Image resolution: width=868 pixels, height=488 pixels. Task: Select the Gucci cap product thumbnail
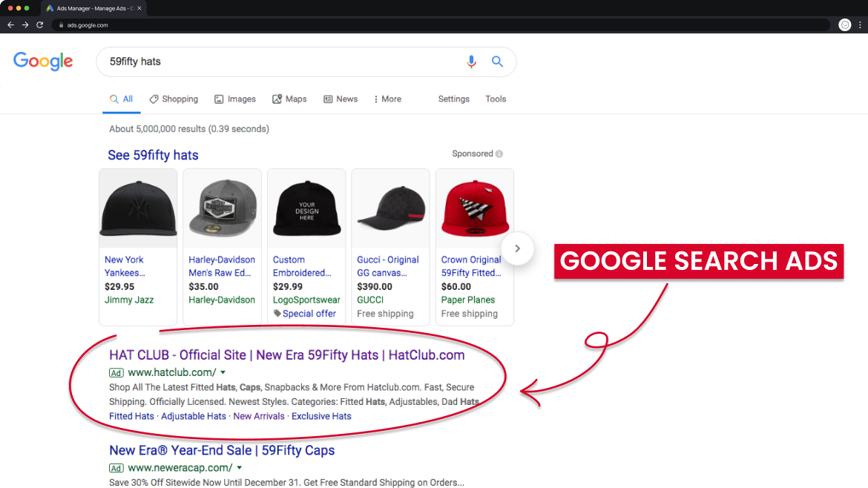tap(390, 208)
